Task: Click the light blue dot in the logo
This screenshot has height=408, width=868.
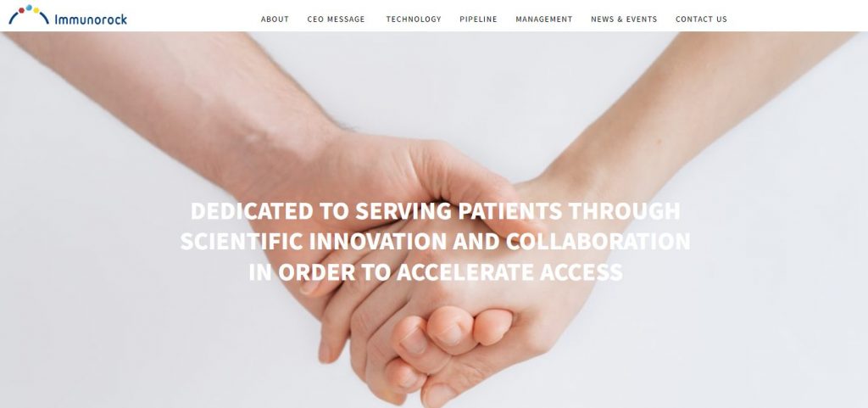Action: (x=29, y=8)
